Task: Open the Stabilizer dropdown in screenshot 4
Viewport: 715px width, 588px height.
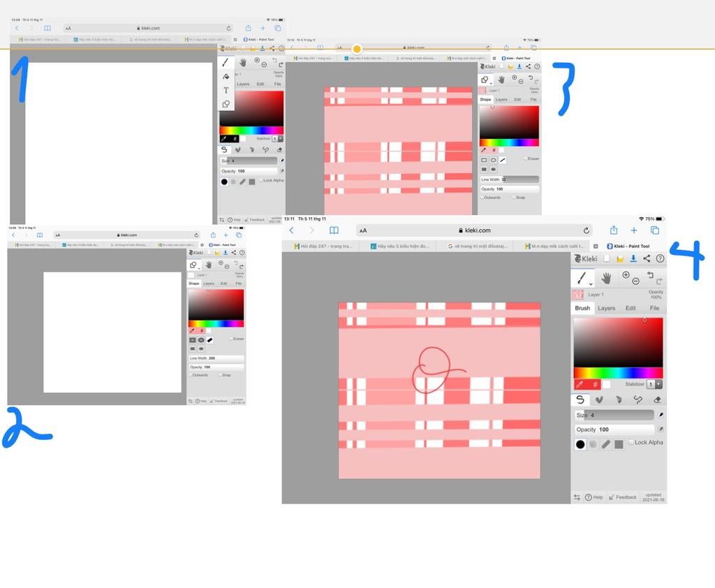Action: click(x=655, y=384)
